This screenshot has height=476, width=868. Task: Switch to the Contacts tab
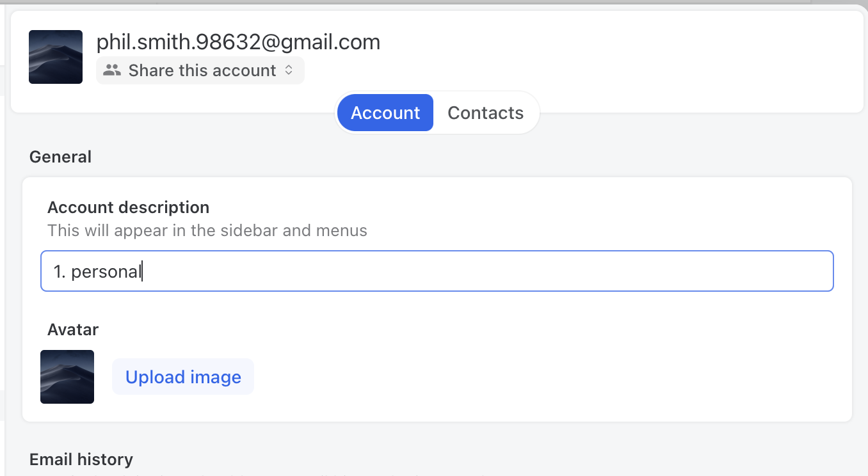point(485,113)
